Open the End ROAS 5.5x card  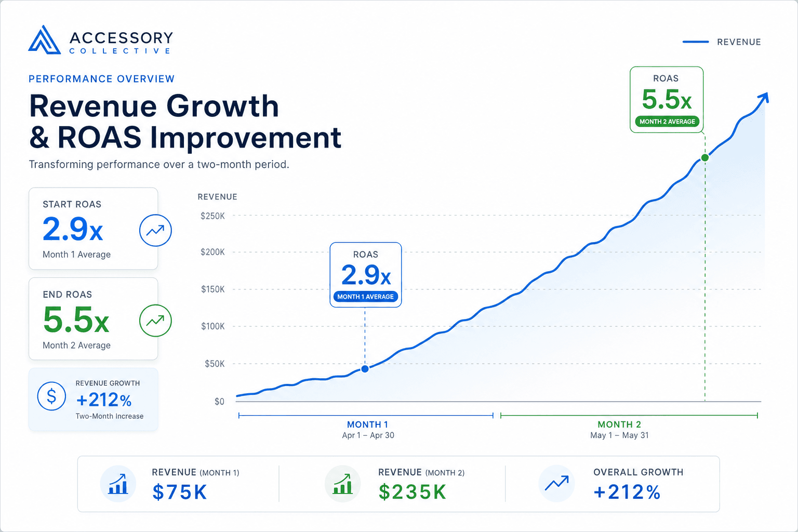[x=94, y=318]
